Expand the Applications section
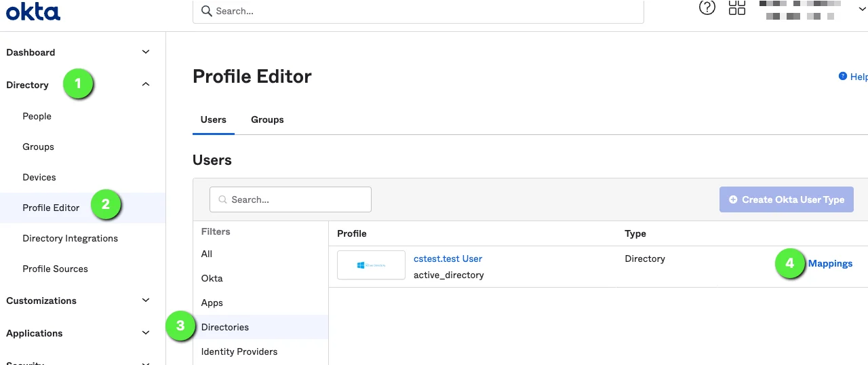The height and width of the screenshot is (365, 868). point(146,333)
